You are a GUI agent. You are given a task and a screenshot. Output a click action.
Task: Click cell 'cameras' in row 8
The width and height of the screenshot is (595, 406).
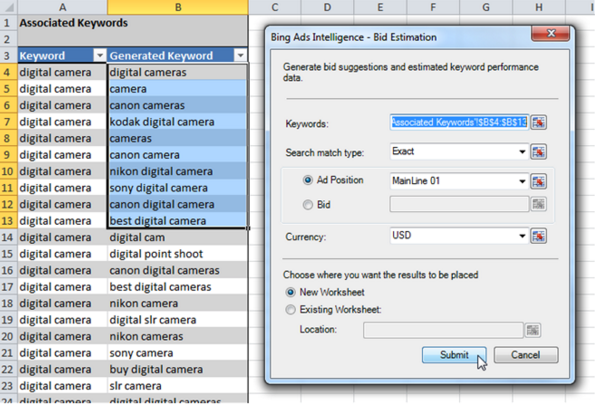coord(178,138)
